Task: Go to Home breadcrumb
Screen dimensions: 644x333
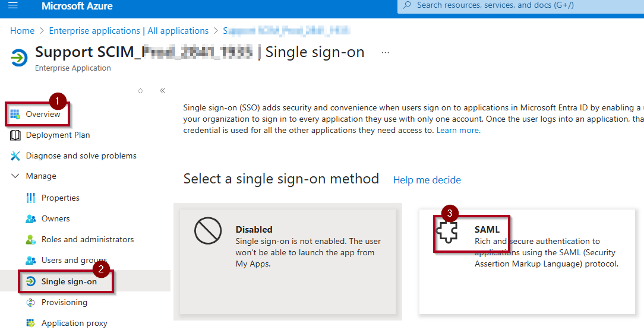Action: click(22, 31)
